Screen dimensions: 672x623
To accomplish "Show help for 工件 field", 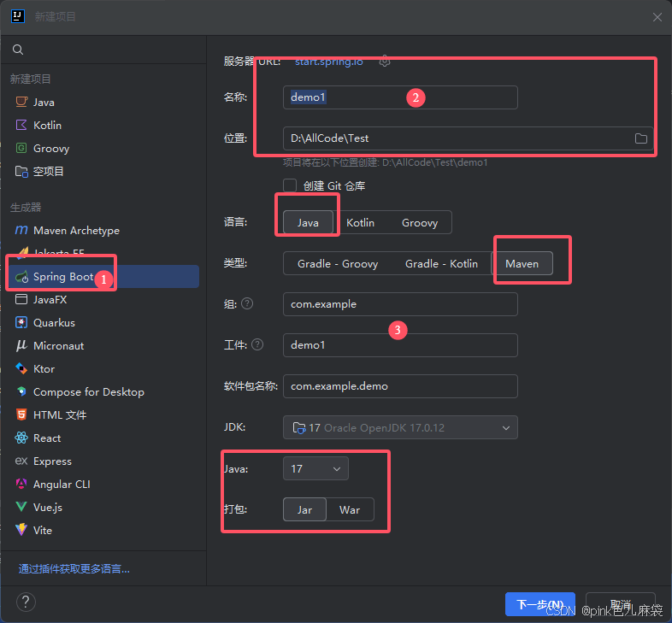I will click(x=257, y=344).
